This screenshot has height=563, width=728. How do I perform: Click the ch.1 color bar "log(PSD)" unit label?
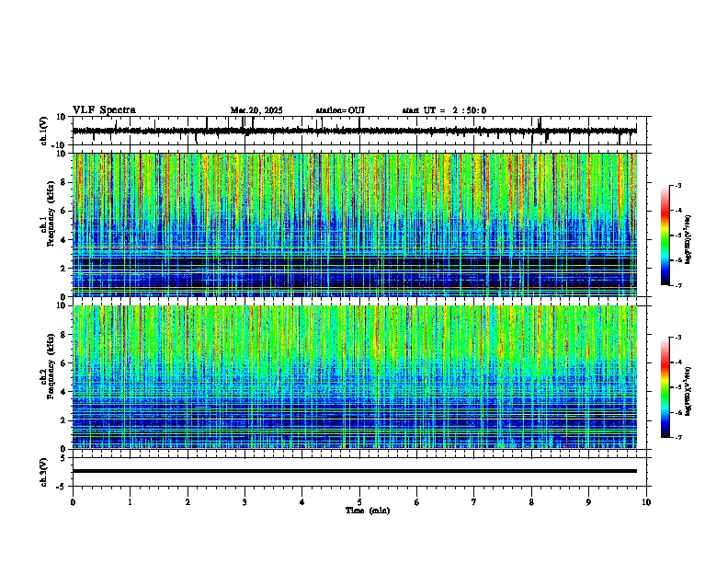[688, 239]
